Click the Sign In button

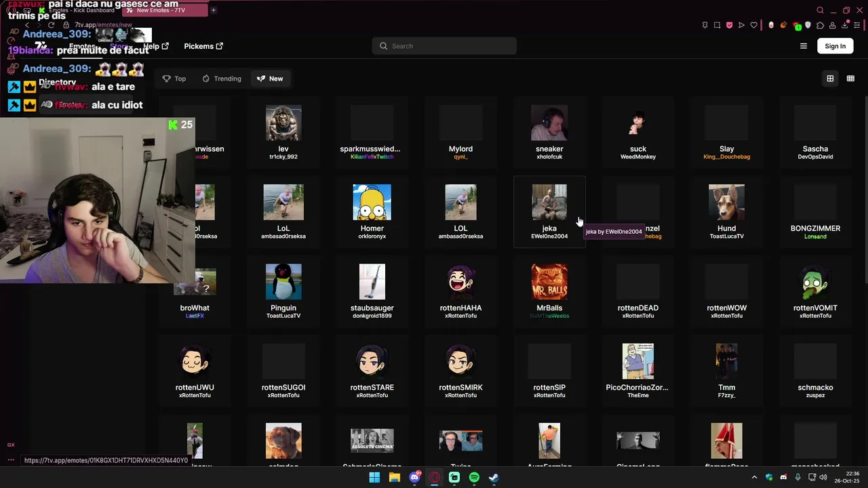point(835,46)
